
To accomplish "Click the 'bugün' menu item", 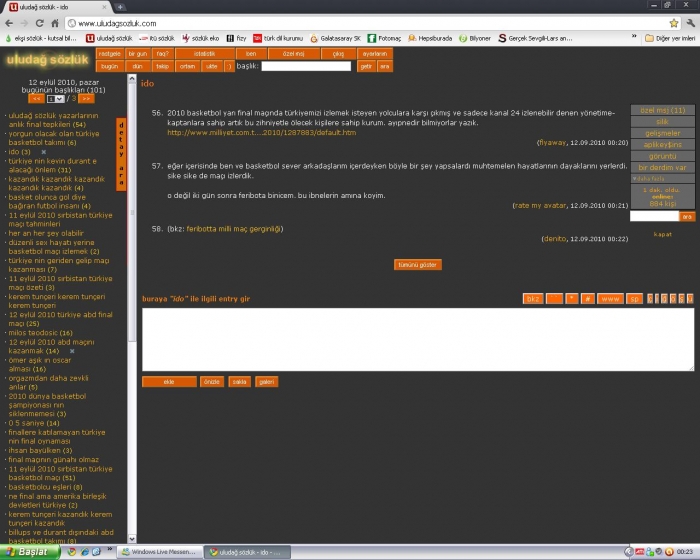I will pos(109,66).
